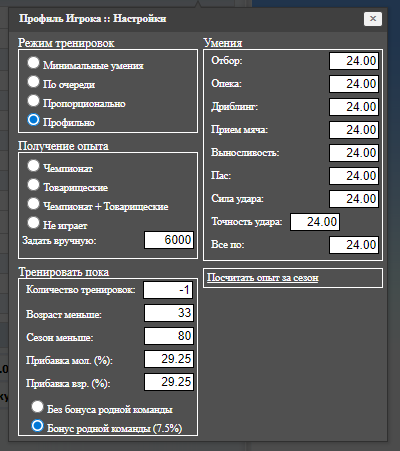This screenshot has height=451, width=400.
Task: Select Бонус родной команды (7.5%)
Action: pos(37,425)
